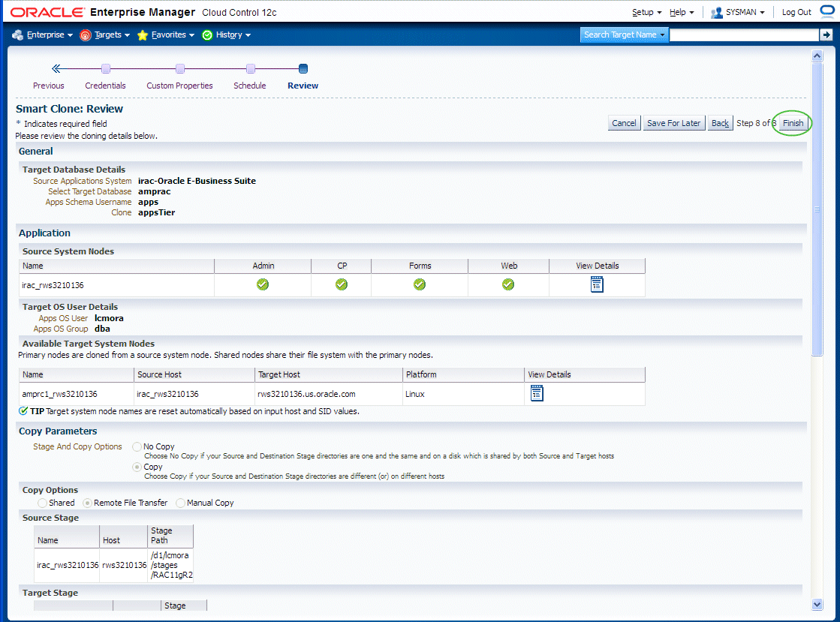This screenshot has height=622, width=840.
Task: Open the SYSMAN user dropdown
Action: tap(745, 12)
